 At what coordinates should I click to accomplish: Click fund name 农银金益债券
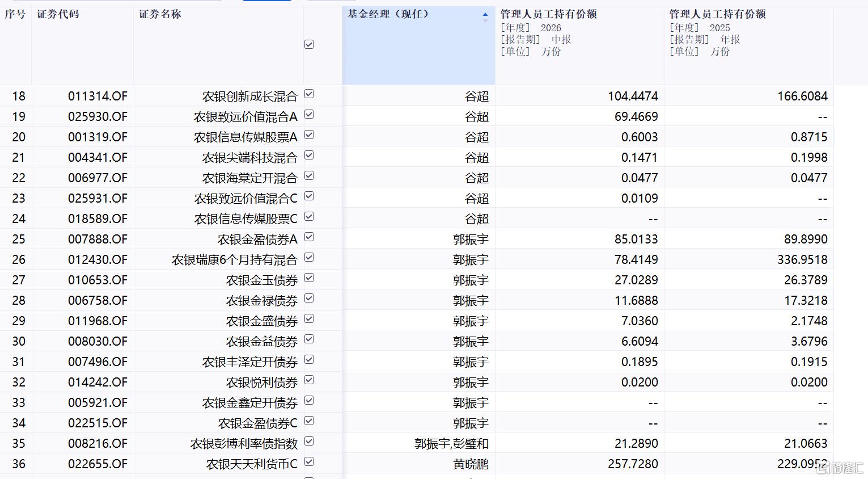point(262,342)
